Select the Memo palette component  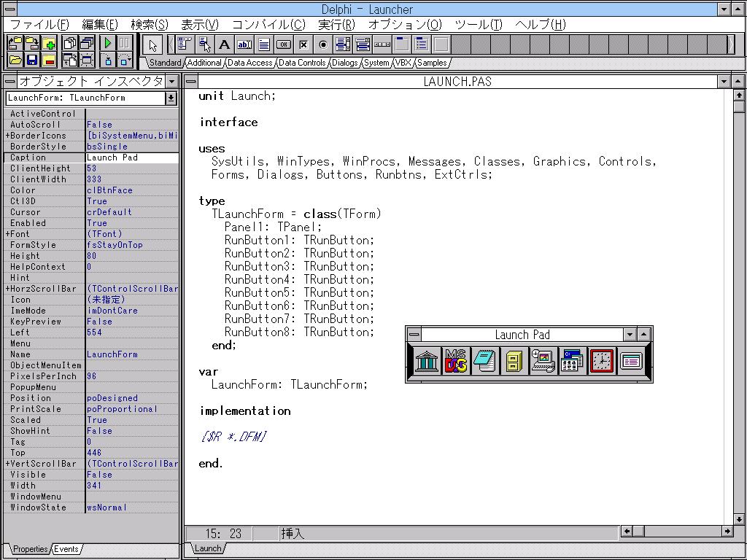[264, 44]
